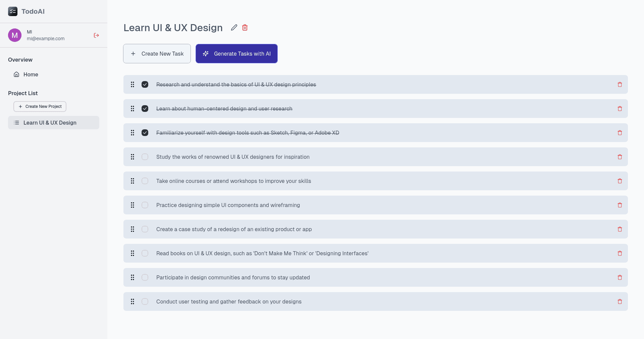
Task: Mark 'Study the works of renowned' as done
Action: [x=145, y=157]
